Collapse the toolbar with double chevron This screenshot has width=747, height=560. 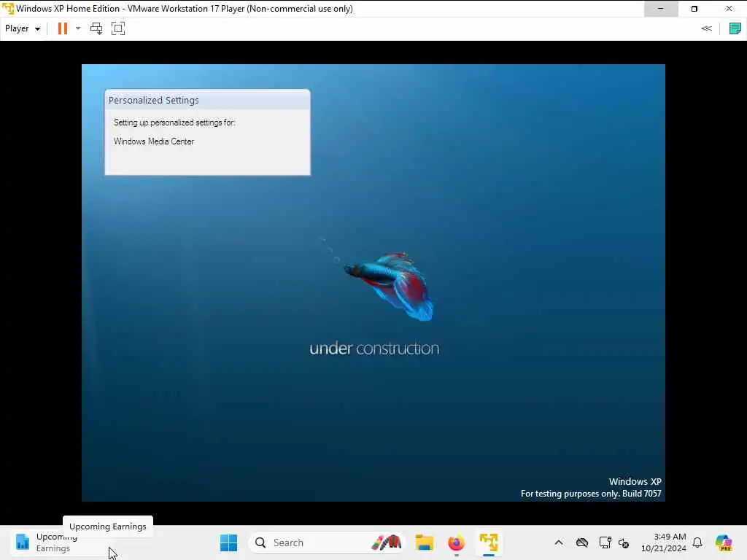click(706, 28)
